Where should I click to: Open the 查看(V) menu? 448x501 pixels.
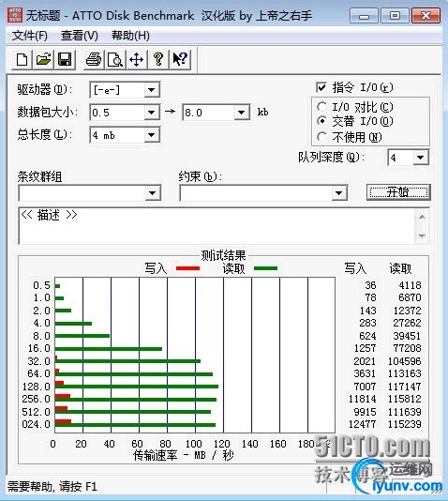(80, 36)
